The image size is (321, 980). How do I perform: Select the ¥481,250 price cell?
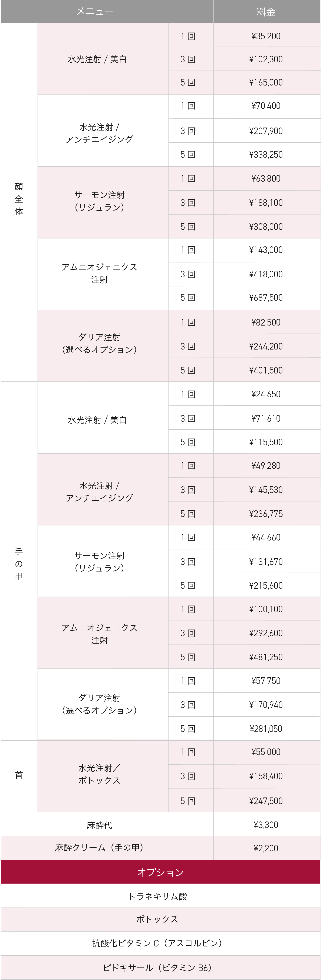click(267, 657)
